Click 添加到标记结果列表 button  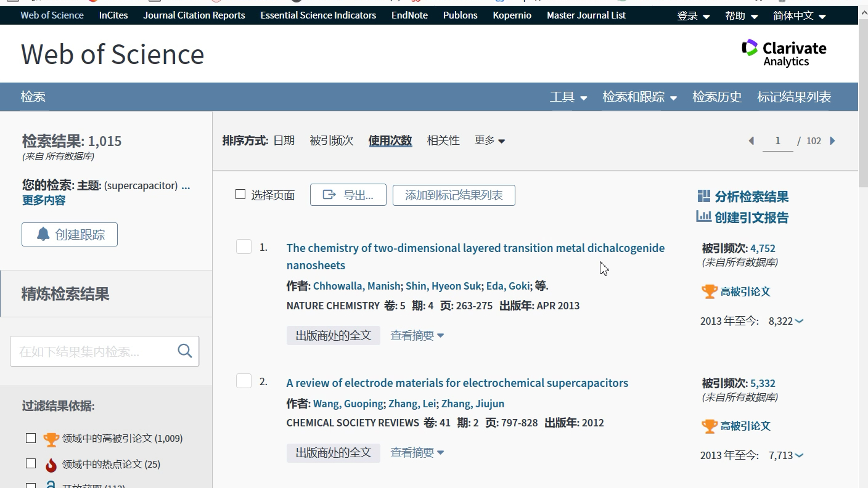click(454, 195)
